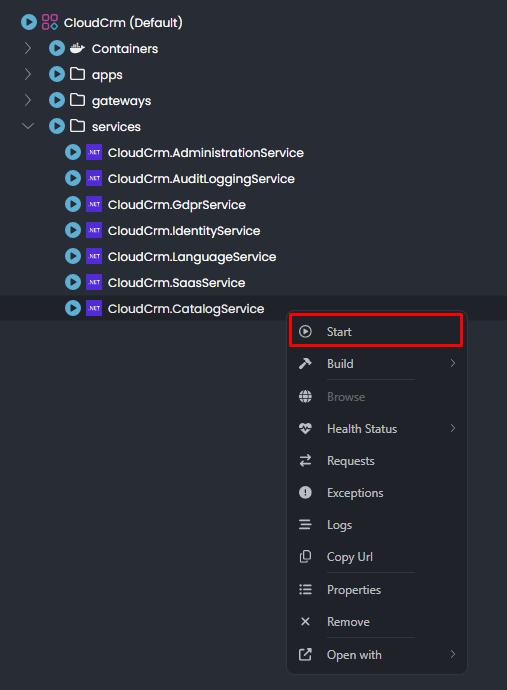Click the hammer icon beside Build
507x690 pixels.
(x=305, y=363)
